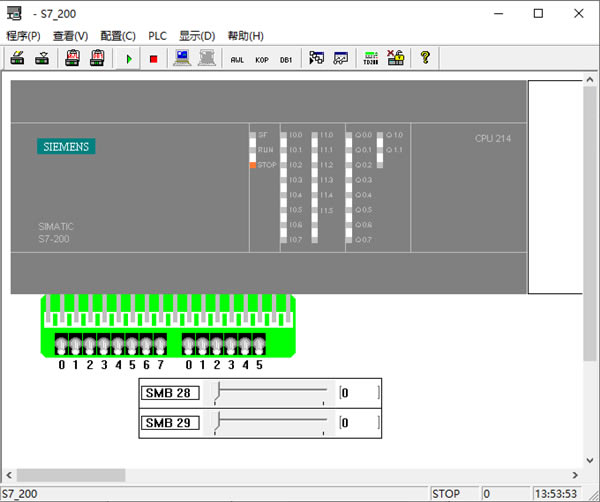Click the green Run PLC button

(x=129, y=59)
